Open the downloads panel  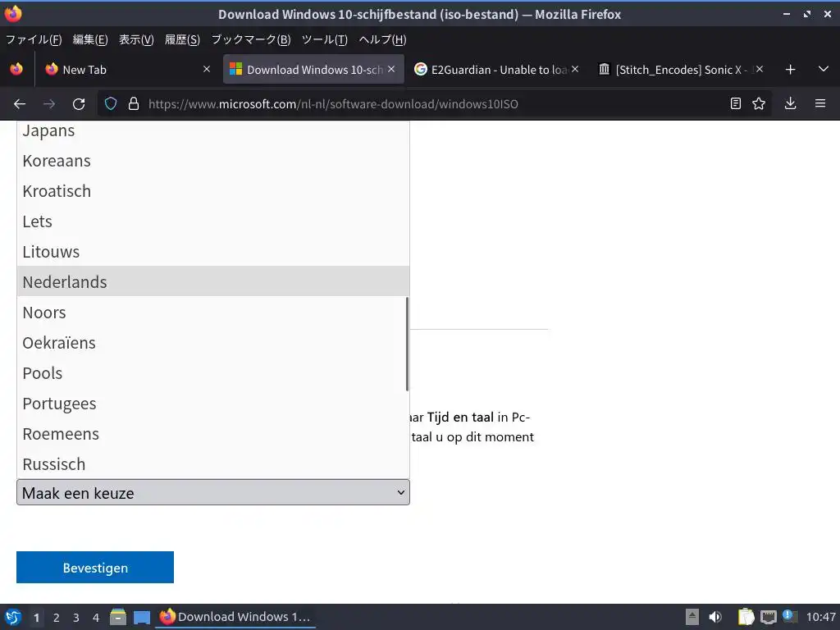[790, 103]
